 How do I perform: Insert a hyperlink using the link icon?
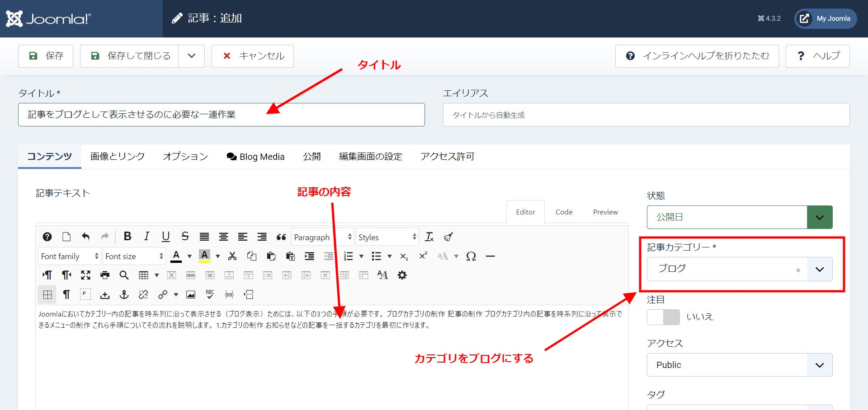[162, 294]
